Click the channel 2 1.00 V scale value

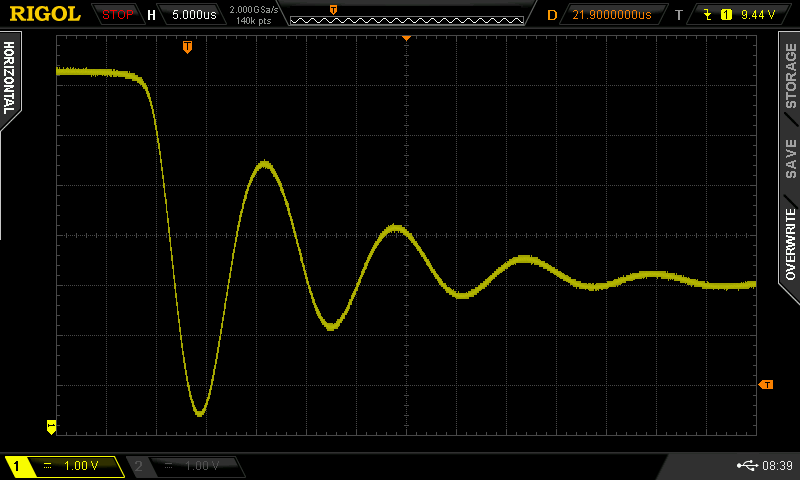tap(202, 466)
